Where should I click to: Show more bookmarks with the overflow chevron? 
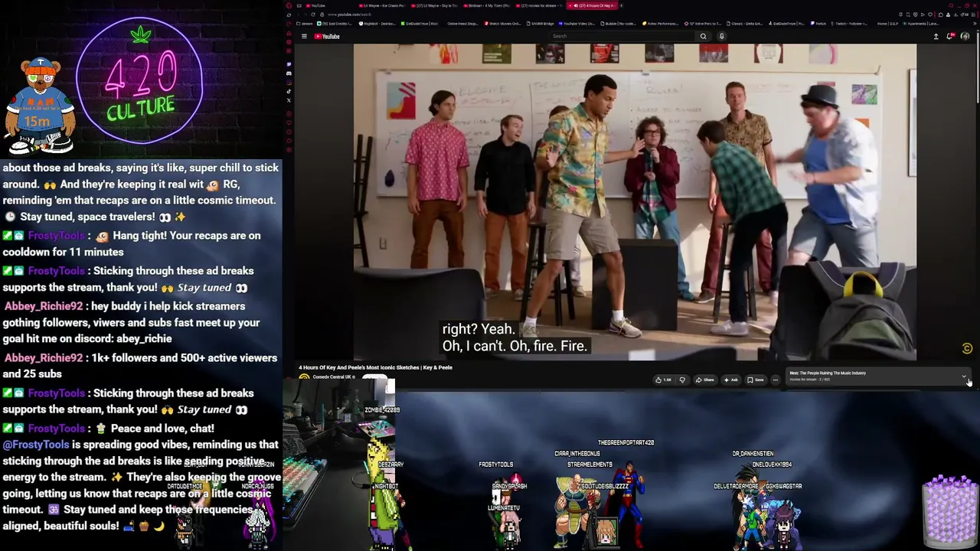[x=974, y=24]
